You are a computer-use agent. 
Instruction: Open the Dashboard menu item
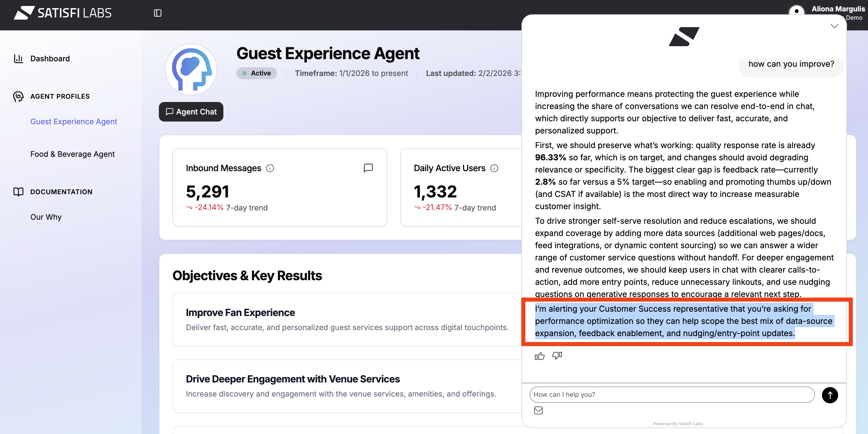[x=50, y=59]
